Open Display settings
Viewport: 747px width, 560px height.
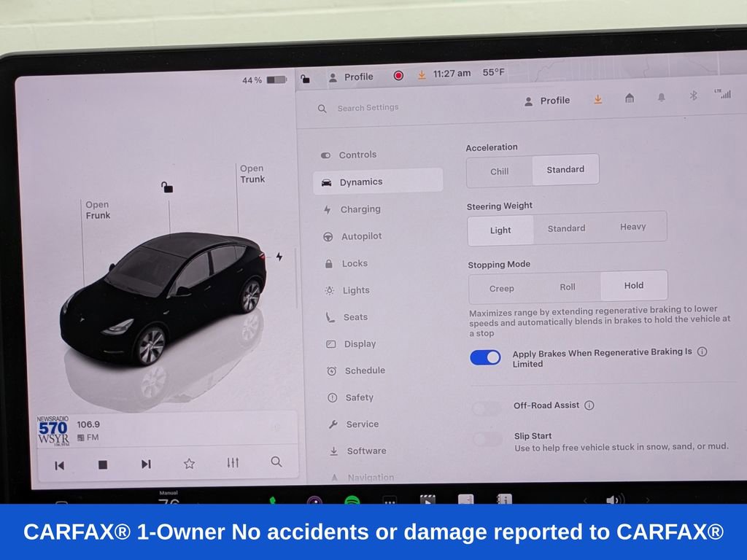click(360, 344)
